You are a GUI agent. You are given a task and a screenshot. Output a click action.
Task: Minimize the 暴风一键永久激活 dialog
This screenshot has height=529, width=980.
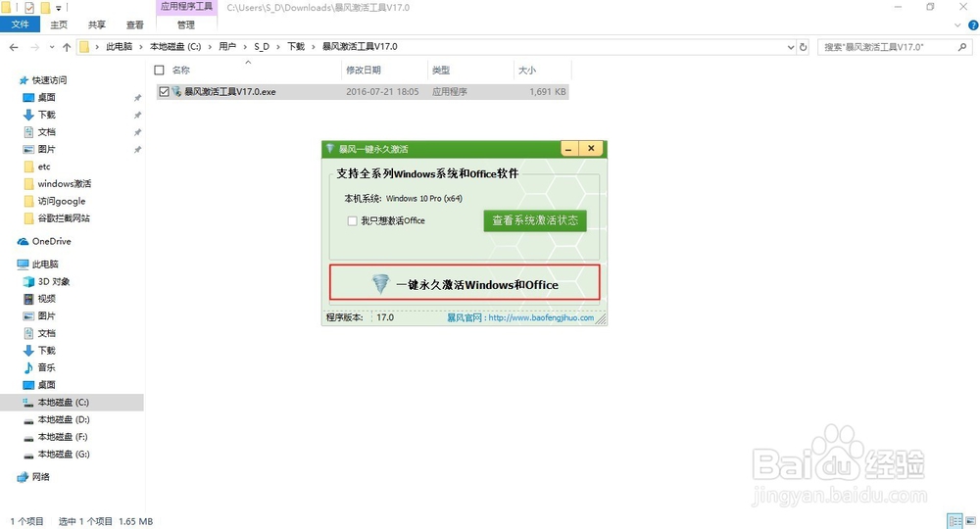click(568, 149)
